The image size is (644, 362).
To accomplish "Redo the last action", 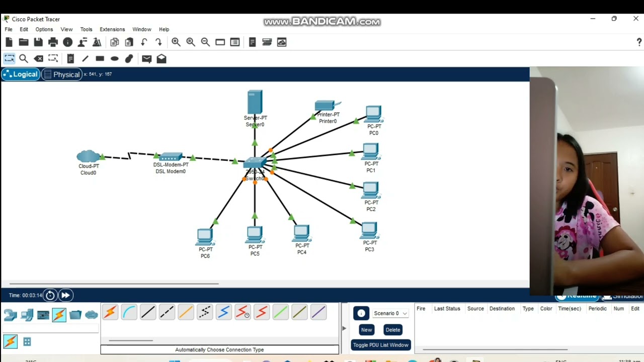I will coord(158,42).
